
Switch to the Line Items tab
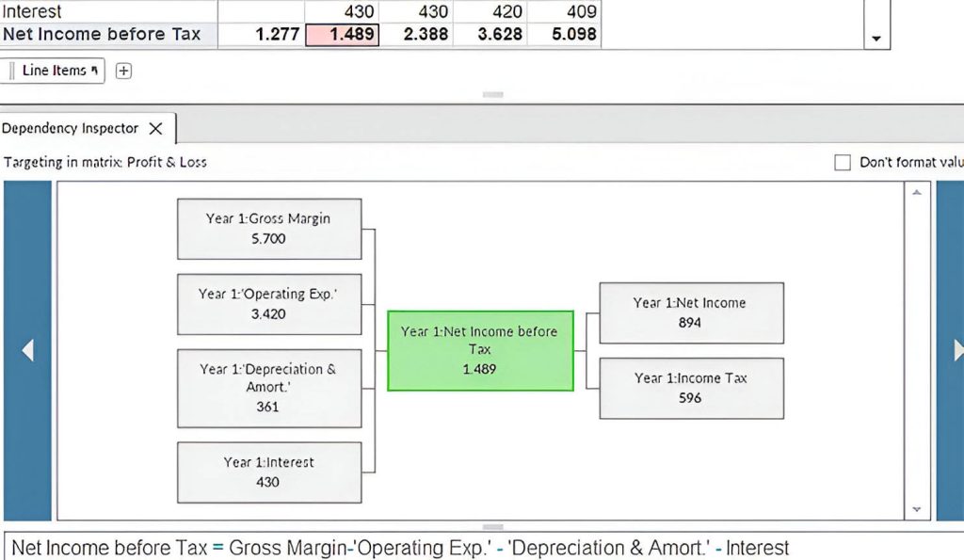56,71
